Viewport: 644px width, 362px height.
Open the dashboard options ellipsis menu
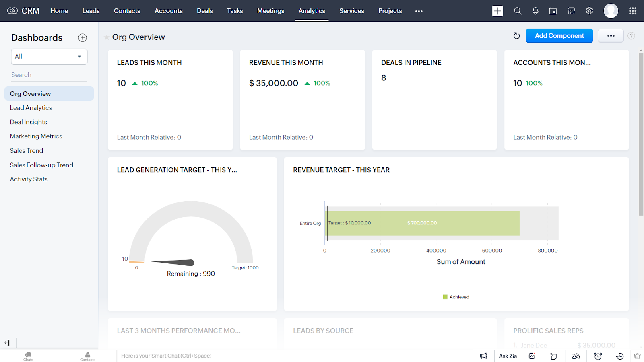610,36
